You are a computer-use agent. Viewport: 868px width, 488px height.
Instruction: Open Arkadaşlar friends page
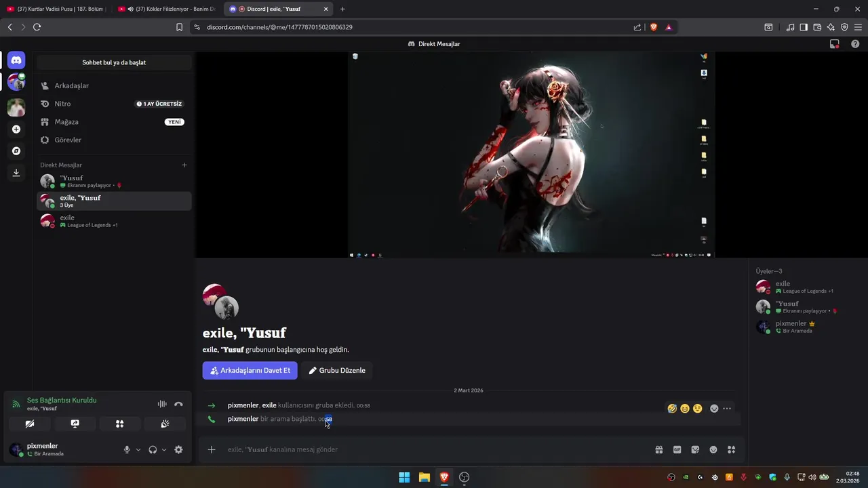pos(114,86)
